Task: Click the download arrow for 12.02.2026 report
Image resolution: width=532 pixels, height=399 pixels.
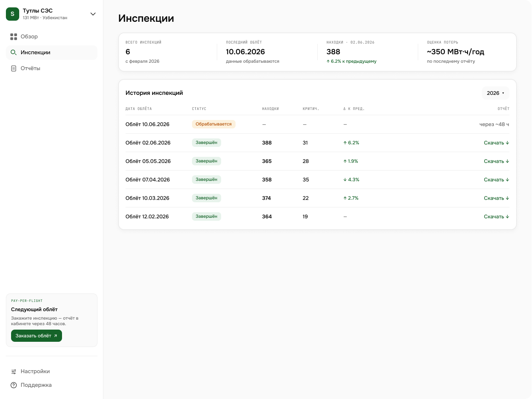Action: (508, 217)
